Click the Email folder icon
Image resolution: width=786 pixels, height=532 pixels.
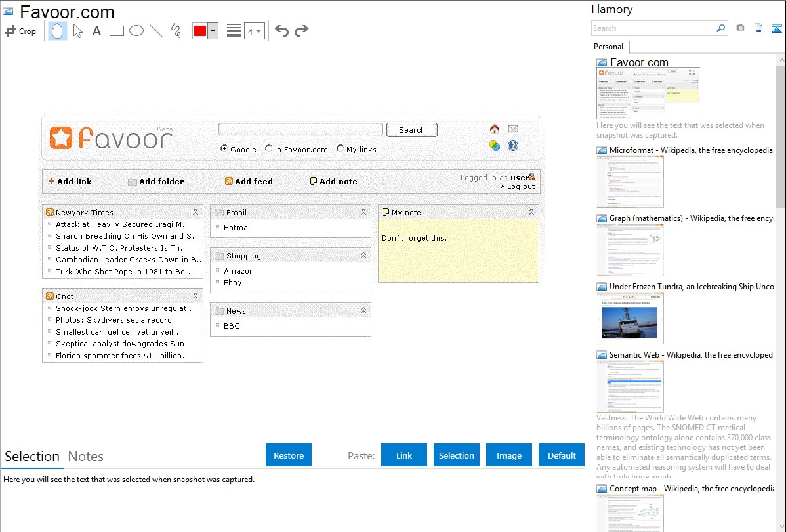click(218, 212)
